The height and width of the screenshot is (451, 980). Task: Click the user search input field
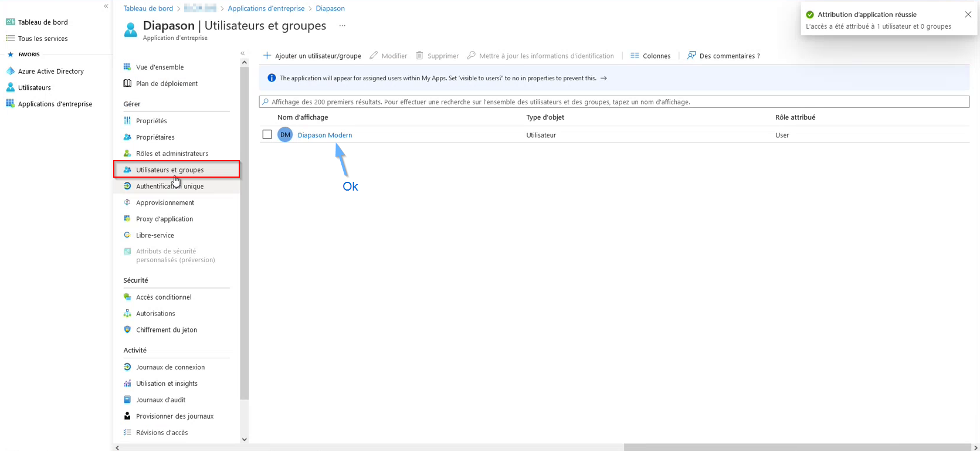(614, 102)
